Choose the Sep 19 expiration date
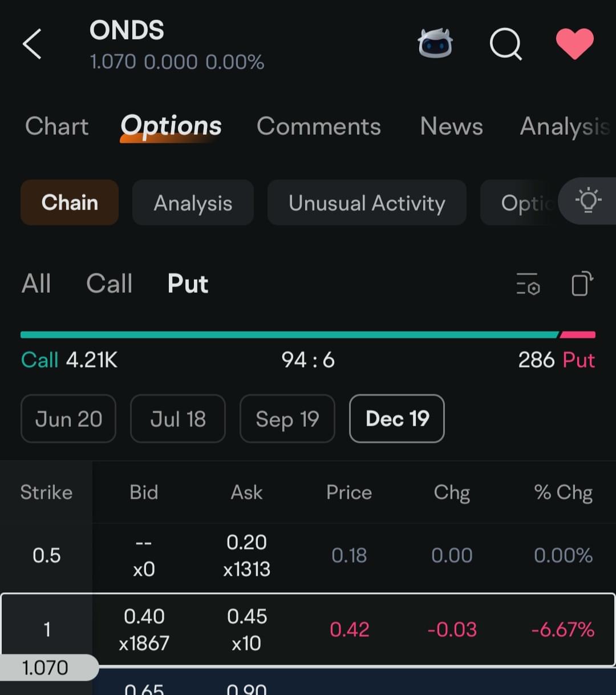The image size is (616, 695). pyautogui.click(x=287, y=419)
